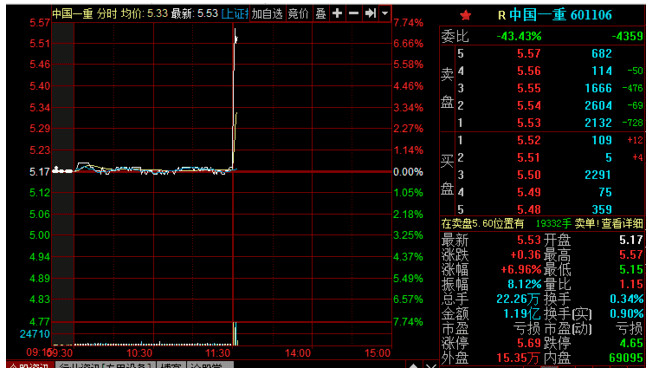The width and height of the screenshot is (654, 378).
Task: Close the bottom news panel with X
Action: click(431, 365)
